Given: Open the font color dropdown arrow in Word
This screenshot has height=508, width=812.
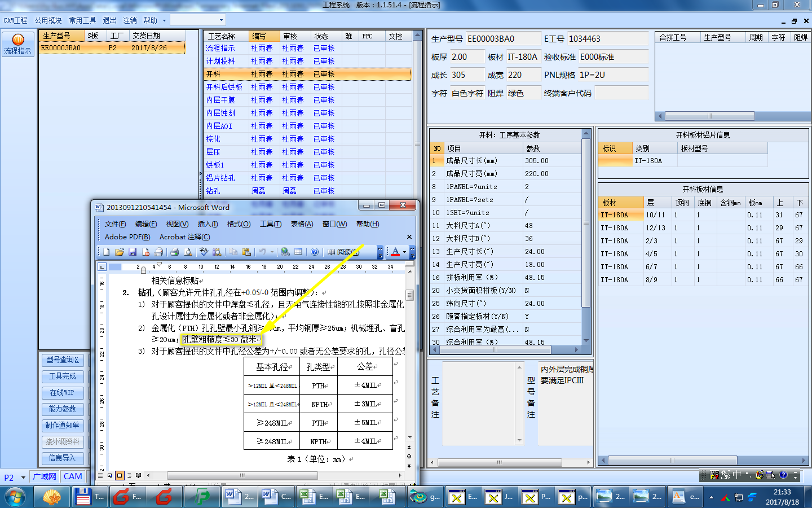Looking at the screenshot, I should (404, 252).
